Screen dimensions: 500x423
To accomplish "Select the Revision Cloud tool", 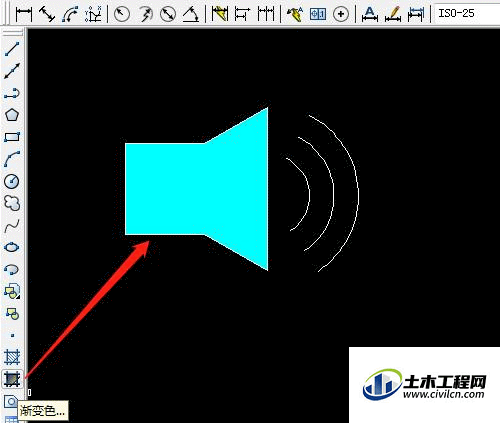I will (12, 203).
